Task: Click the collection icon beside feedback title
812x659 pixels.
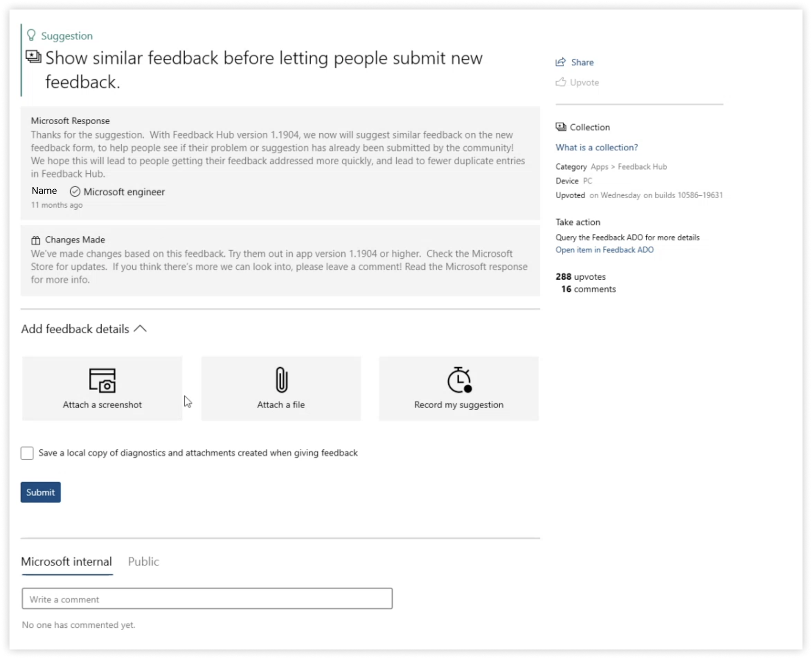Action: (33, 57)
